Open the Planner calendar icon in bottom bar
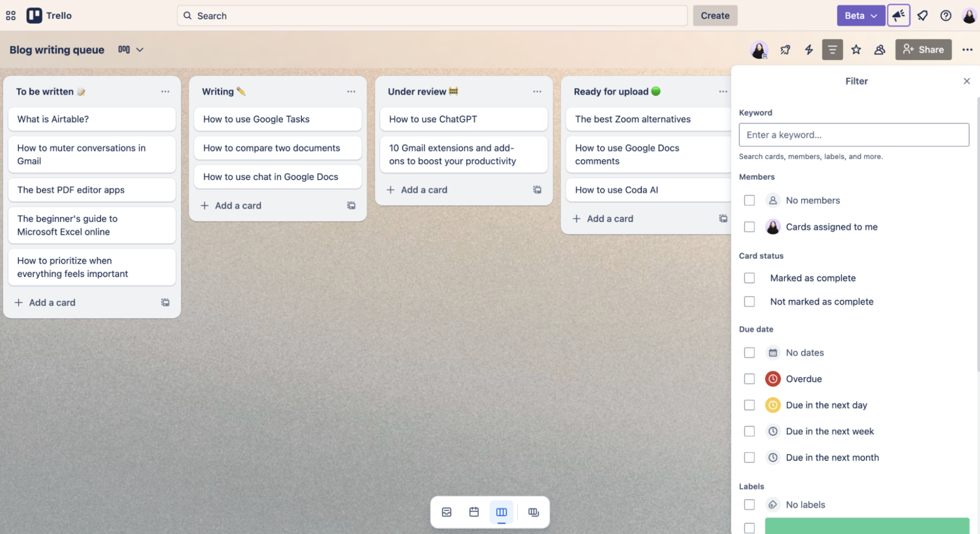The image size is (980, 534). (x=474, y=512)
